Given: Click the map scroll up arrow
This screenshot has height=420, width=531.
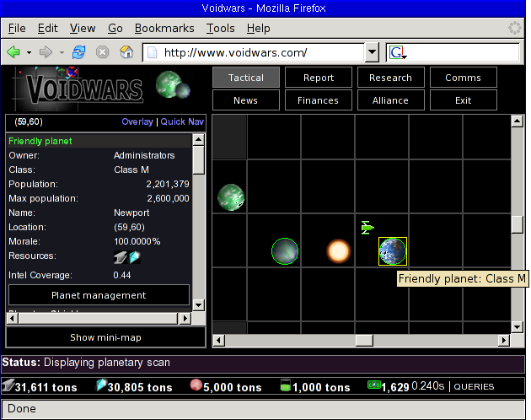Looking at the screenshot, I should point(518,121).
